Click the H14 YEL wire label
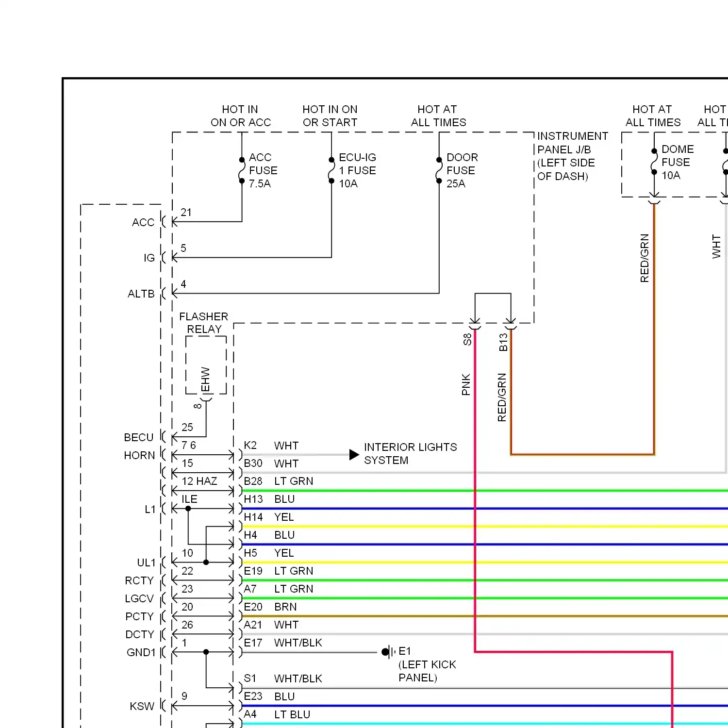The height and width of the screenshot is (728, 728). (268, 517)
